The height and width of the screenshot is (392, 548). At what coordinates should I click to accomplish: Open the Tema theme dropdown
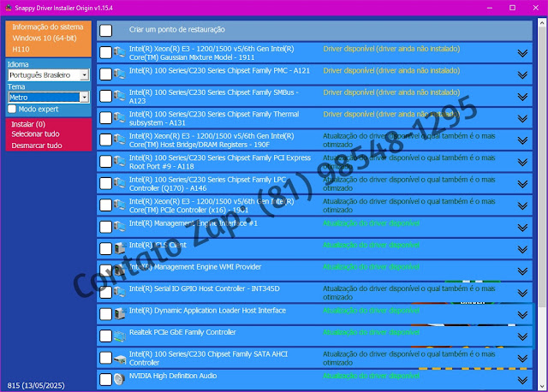click(x=49, y=97)
